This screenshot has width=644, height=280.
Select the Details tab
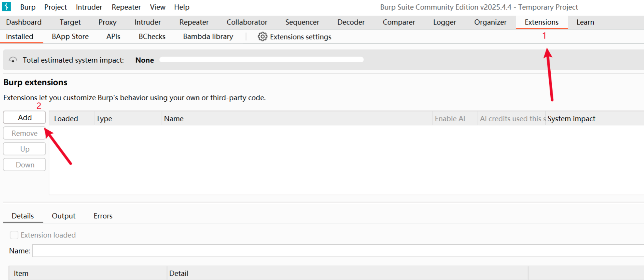(x=23, y=216)
